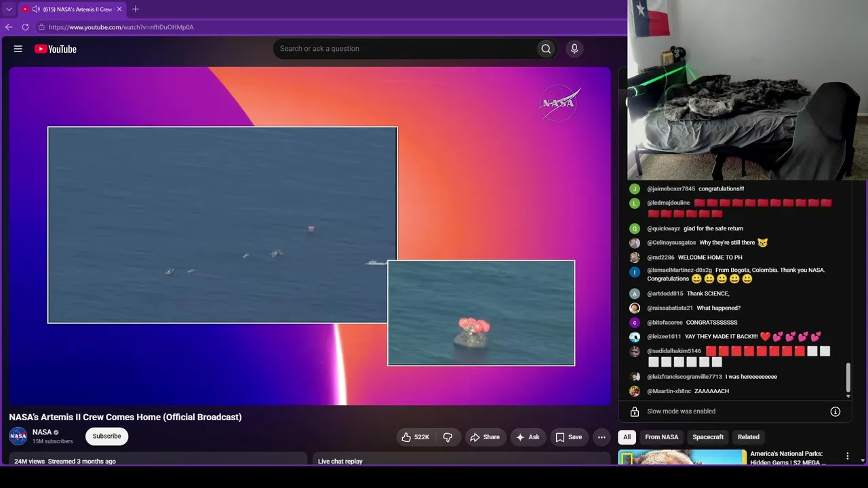
Task: View site information lock icon
Action: click(41, 27)
